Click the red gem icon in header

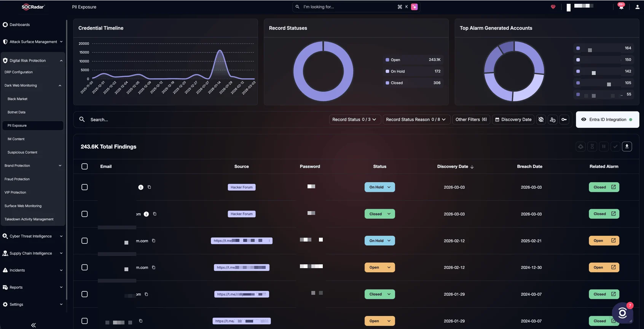[x=553, y=7]
